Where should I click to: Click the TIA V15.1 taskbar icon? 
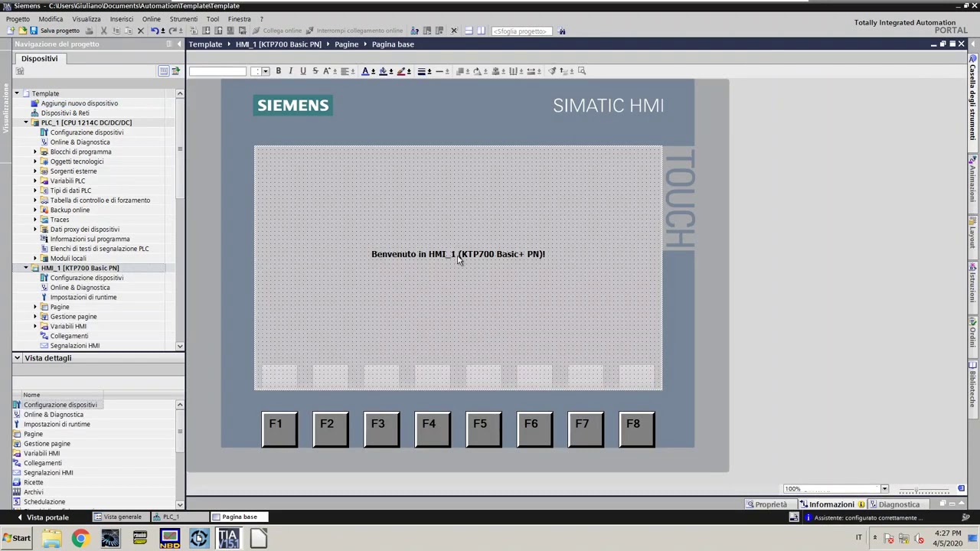click(228, 538)
